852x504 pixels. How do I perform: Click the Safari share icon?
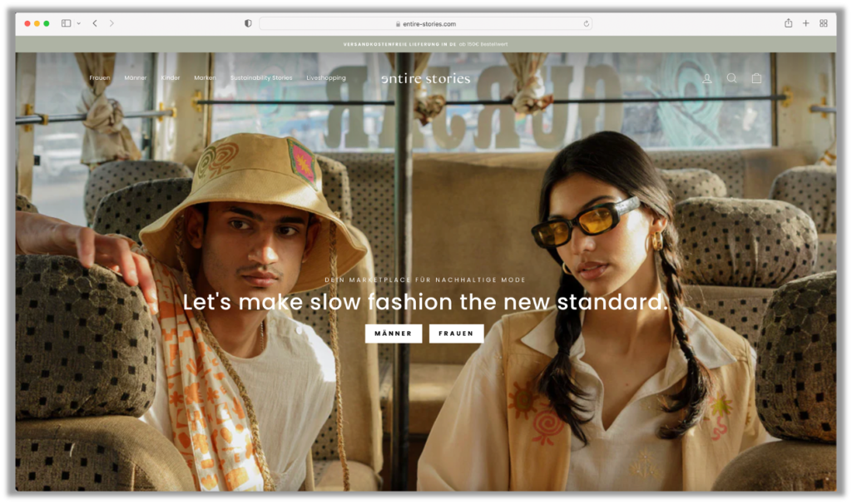tap(788, 23)
